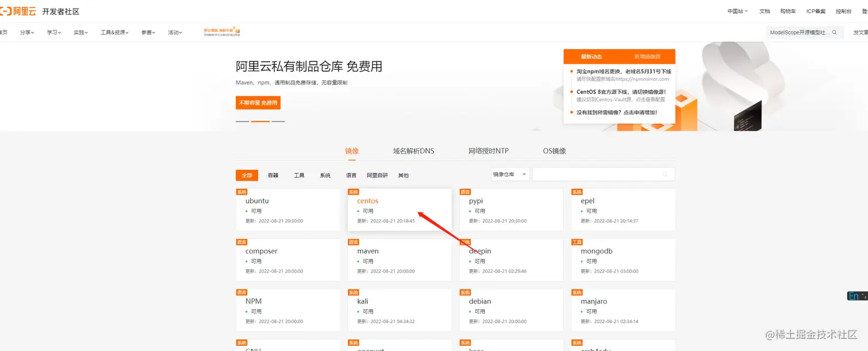Open the 开发者社区 title link
This screenshot has width=868, height=351.
click(61, 11)
